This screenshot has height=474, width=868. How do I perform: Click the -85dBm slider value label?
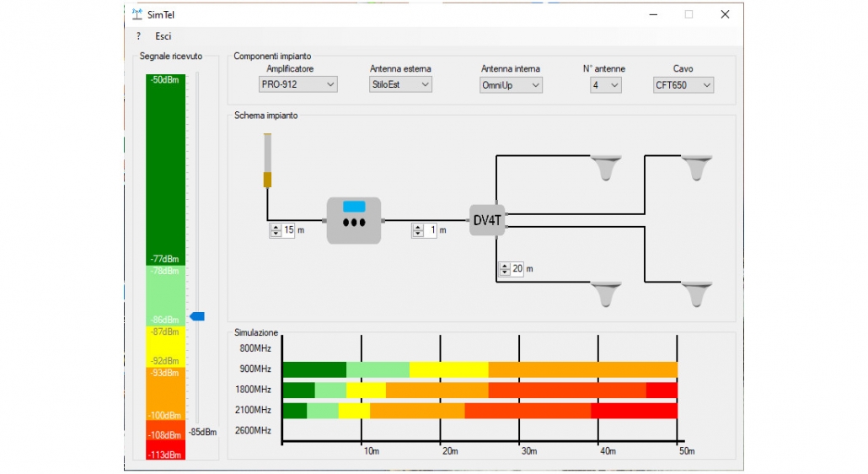click(x=202, y=432)
